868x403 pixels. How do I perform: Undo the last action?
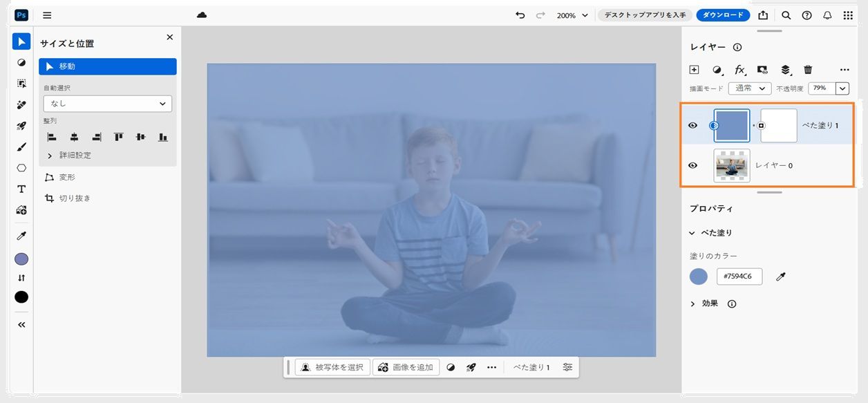[x=520, y=15]
